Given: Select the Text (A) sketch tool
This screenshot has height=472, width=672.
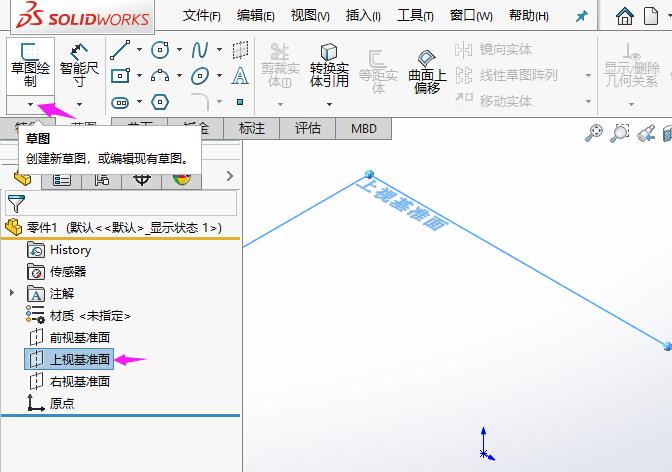Looking at the screenshot, I should [240, 76].
